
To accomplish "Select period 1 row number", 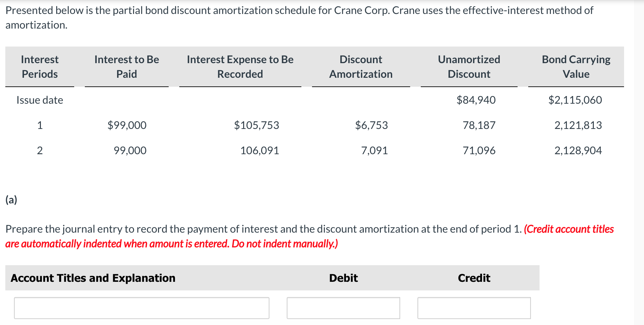I will [x=40, y=125].
